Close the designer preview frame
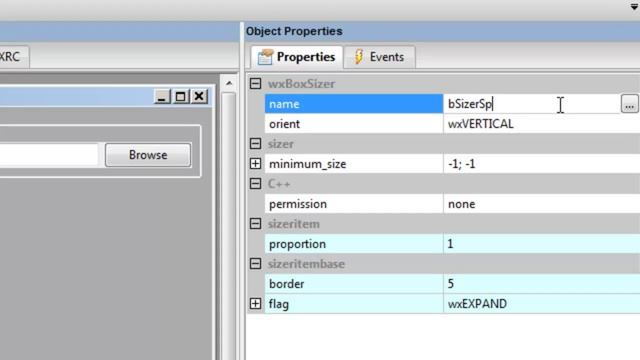The width and height of the screenshot is (640, 360). point(199,97)
